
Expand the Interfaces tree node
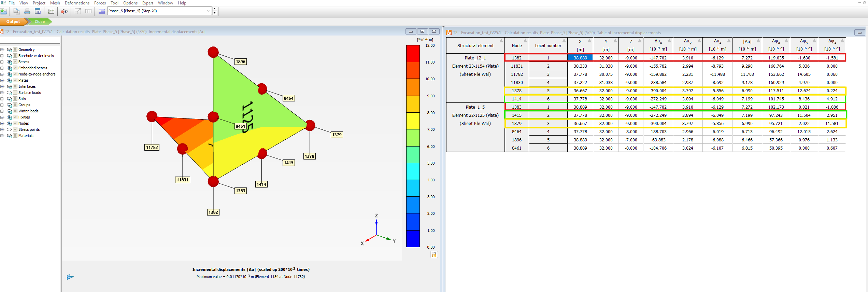pos(2,87)
